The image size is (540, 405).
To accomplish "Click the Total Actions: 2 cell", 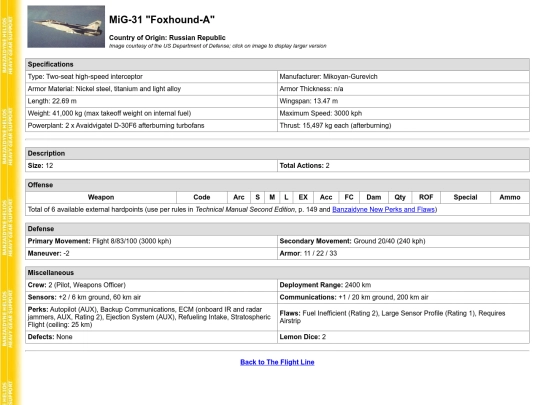I will point(403,166).
